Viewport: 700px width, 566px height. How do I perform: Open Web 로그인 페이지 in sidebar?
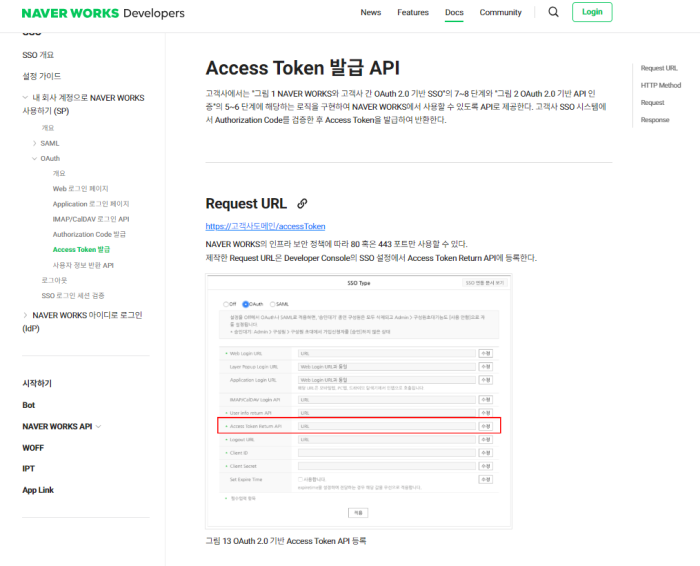tap(80, 188)
